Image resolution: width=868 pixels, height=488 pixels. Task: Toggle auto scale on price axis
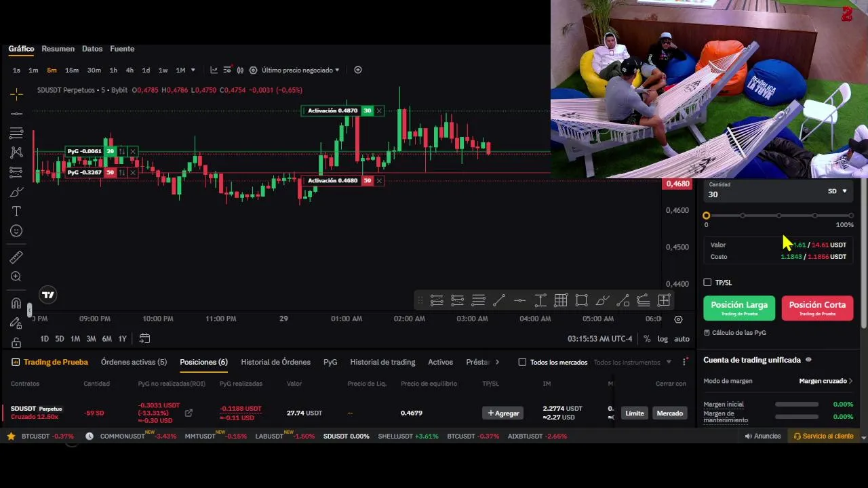pos(682,339)
